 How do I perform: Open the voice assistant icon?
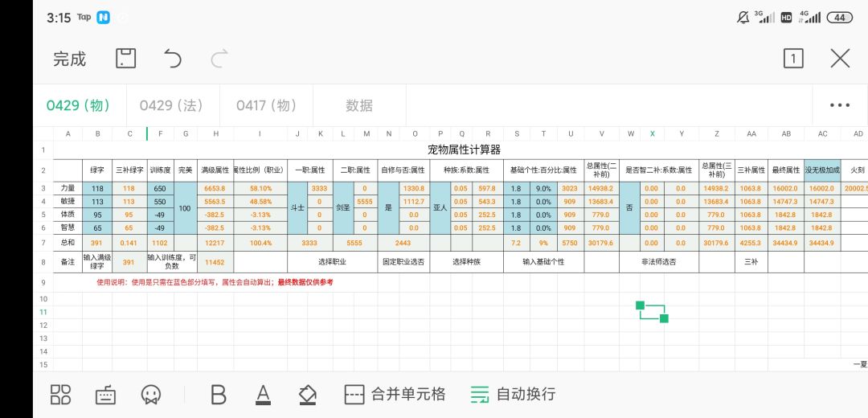[x=150, y=394]
